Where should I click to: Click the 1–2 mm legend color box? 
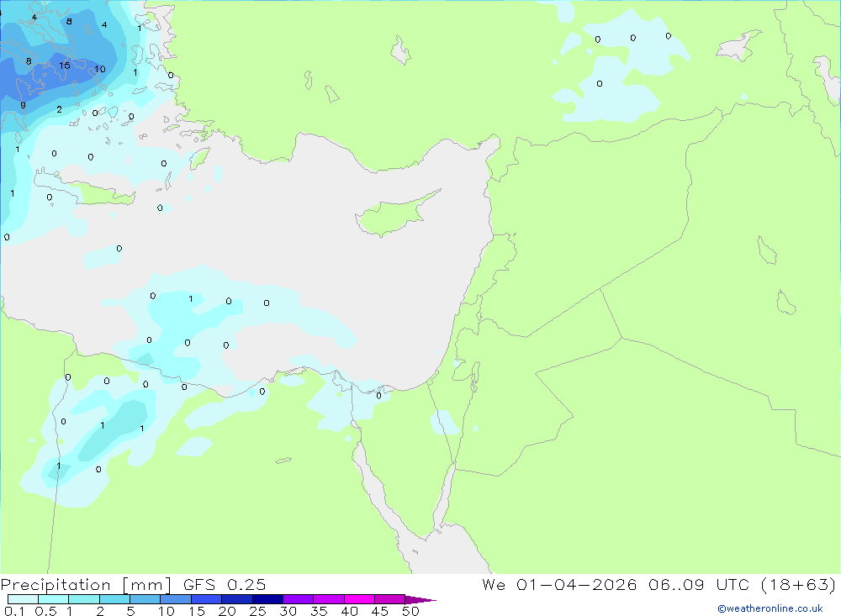83,599
